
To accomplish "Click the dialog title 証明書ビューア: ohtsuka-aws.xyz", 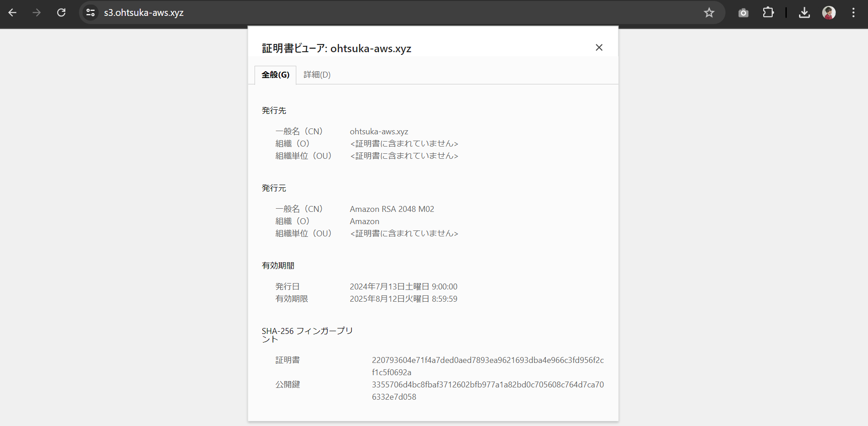I will pos(337,49).
